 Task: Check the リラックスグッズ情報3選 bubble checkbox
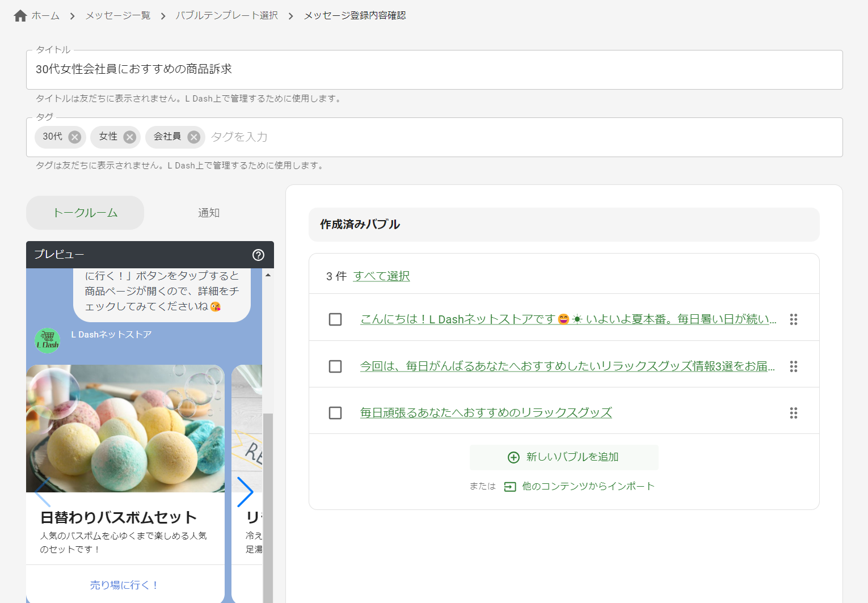click(x=335, y=366)
